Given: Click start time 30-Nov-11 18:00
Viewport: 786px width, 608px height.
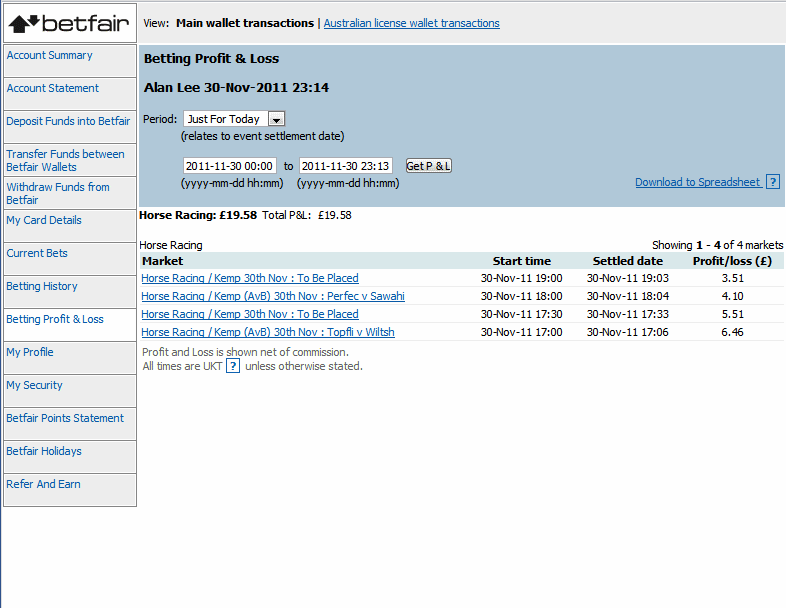Looking at the screenshot, I should click(x=521, y=296).
